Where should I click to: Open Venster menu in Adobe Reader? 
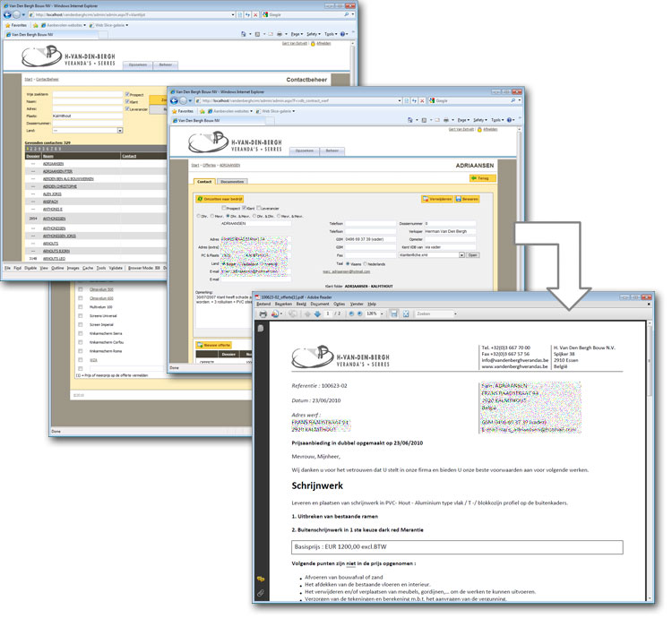point(357,305)
